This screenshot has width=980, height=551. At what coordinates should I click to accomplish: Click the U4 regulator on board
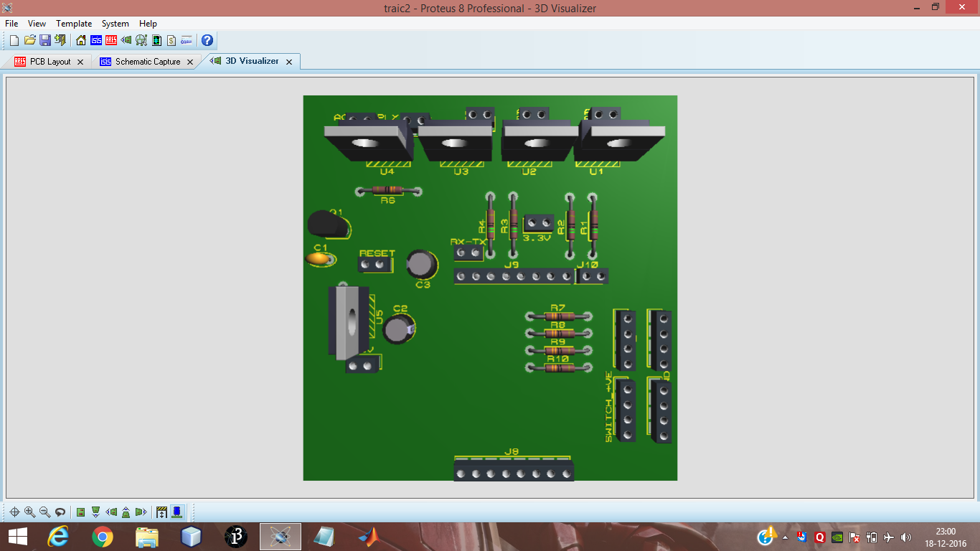point(367,142)
